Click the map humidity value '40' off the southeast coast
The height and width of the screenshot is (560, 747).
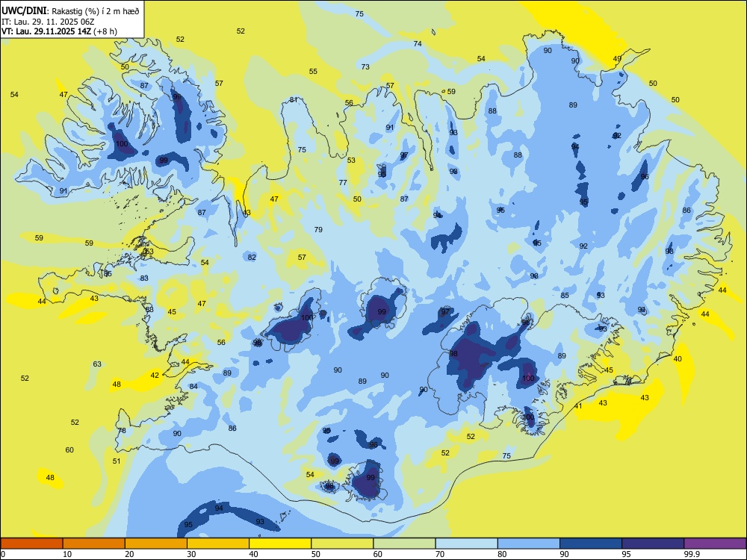click(x=678, y=359)
